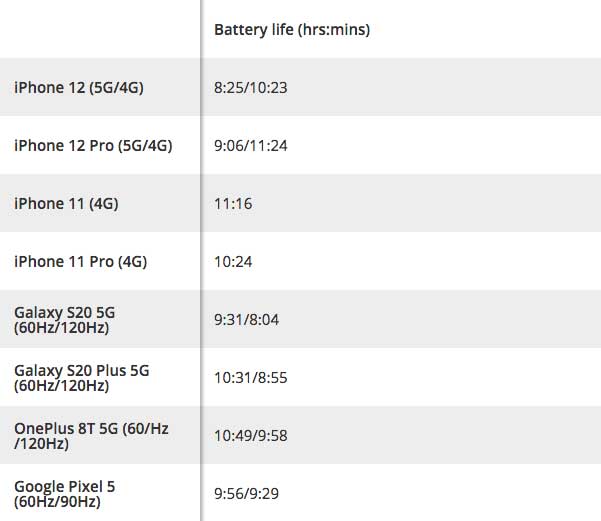Click the 11:16 battery life cell
The height and width of the screenshot is (521, 601).
233,204
